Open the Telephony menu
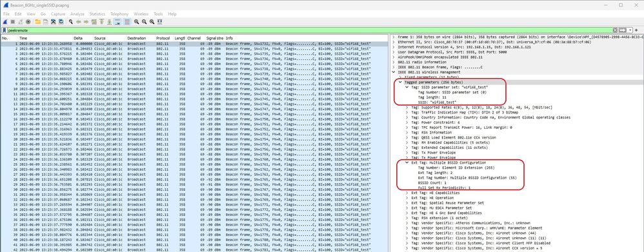644x252 pixels. (119, 14)
